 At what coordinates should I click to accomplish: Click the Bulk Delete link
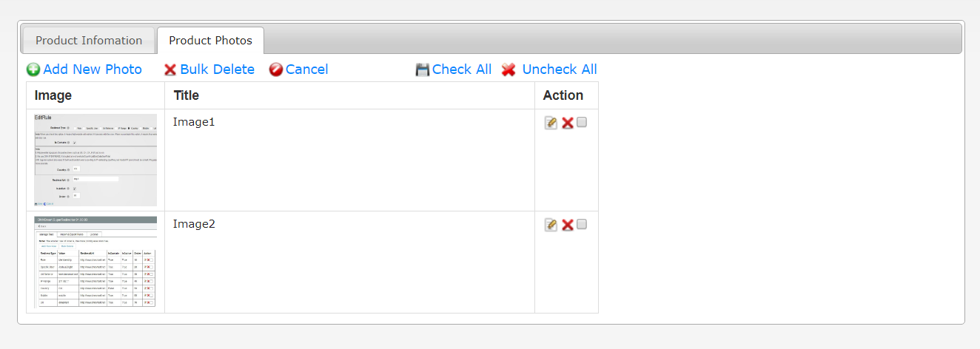217,70
